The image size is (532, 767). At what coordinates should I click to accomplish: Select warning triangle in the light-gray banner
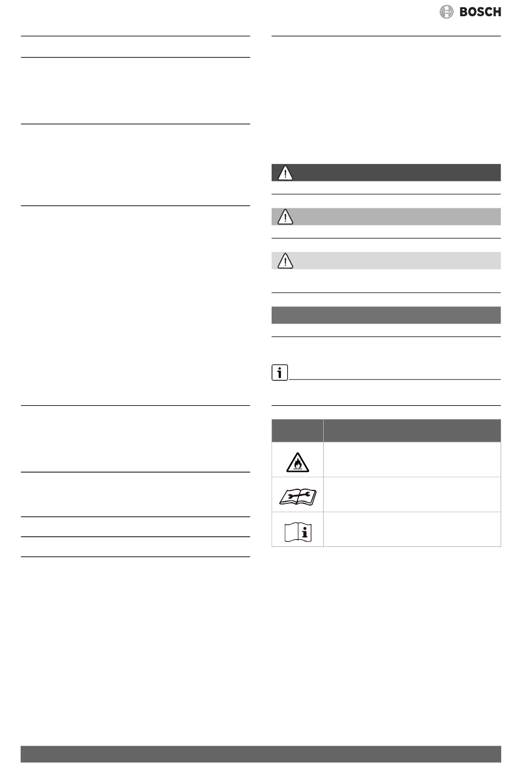[x=286, y=260]
